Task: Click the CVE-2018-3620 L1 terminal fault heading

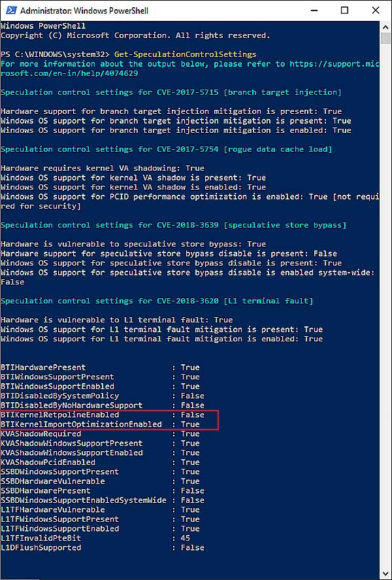Action: 157,301
